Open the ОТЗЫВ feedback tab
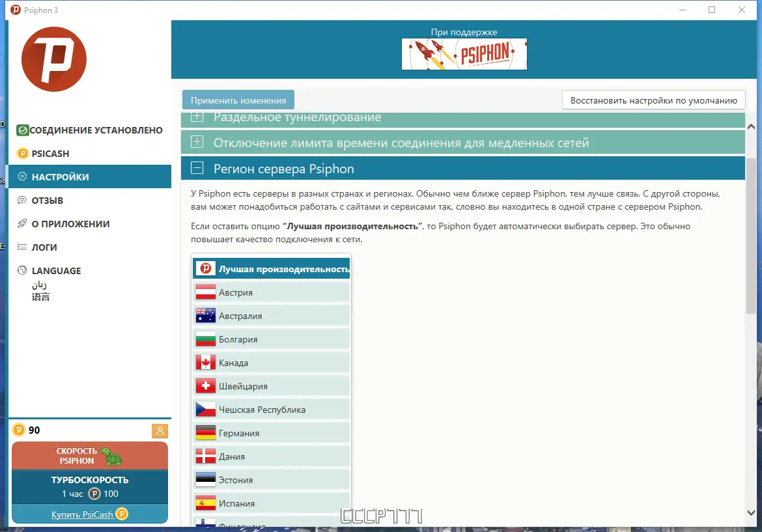This screenshot has width=762, height=532. 90,200
